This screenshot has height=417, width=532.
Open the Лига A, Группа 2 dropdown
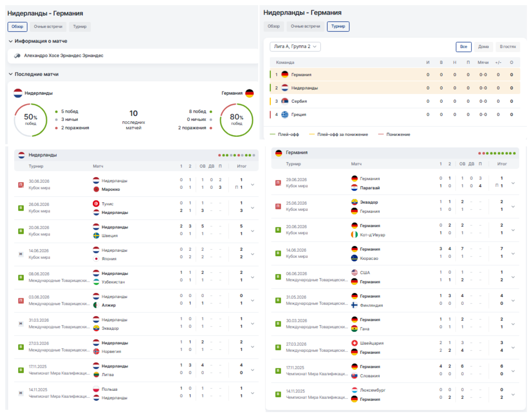295,47
